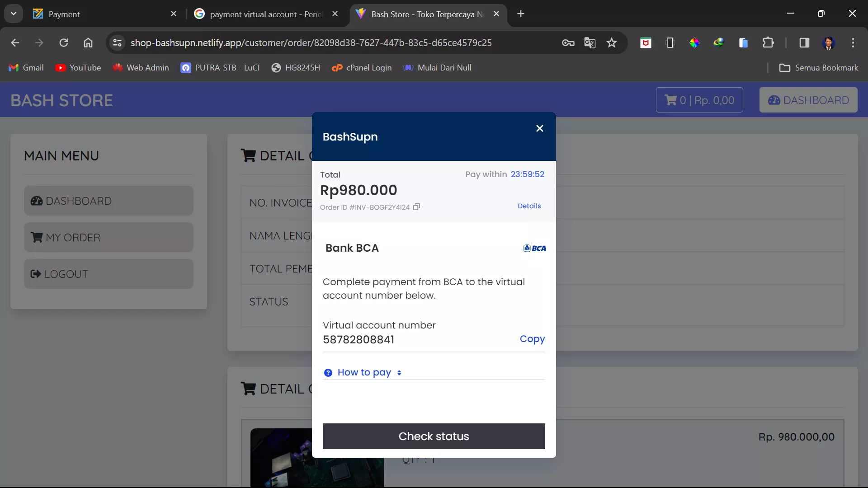This screenshot has width=868, height=488.
Task: Go forward in browser history
Action: (39, 42)
